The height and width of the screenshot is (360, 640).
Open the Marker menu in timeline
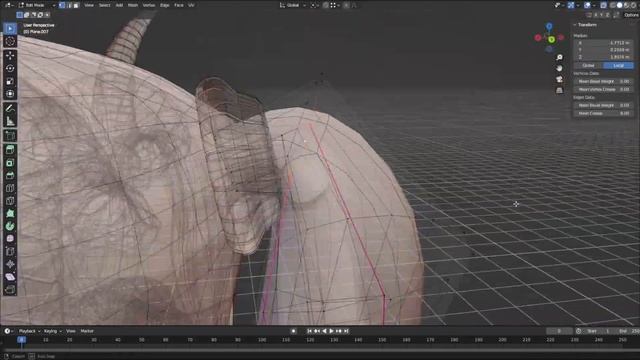click(87, 331)
